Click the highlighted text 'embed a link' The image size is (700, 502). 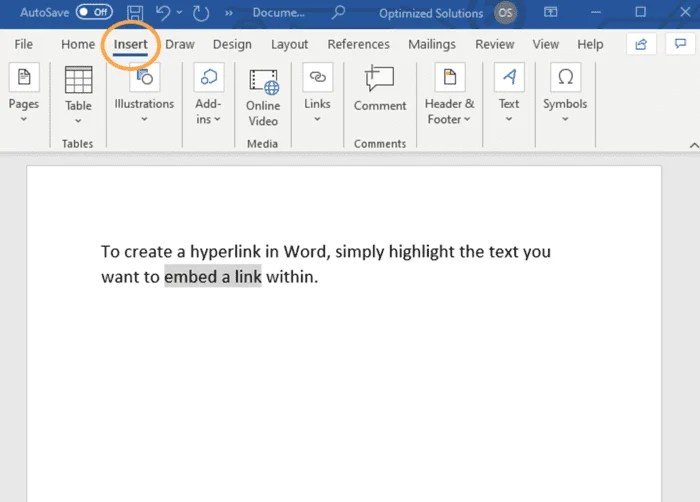point(212,276)
